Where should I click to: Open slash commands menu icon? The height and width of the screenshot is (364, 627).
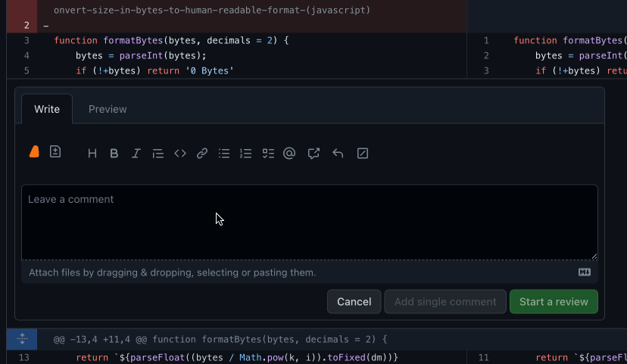click(363, 154)
